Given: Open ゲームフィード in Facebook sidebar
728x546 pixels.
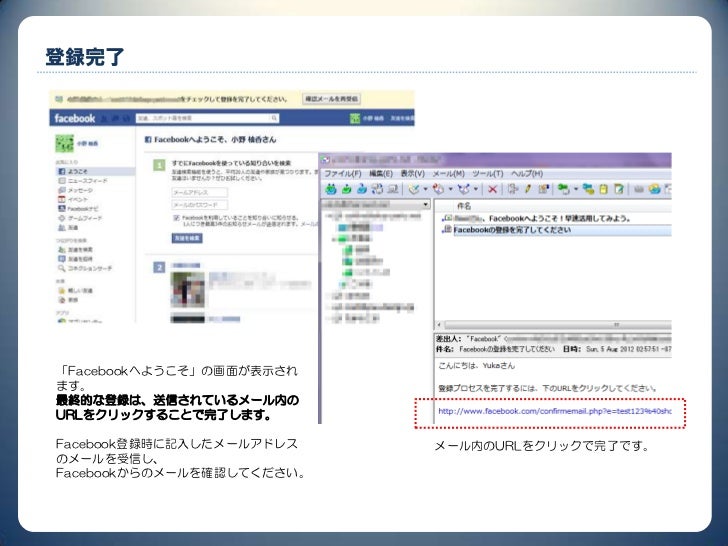Looking at the screenshot, I should pos(80,218).
